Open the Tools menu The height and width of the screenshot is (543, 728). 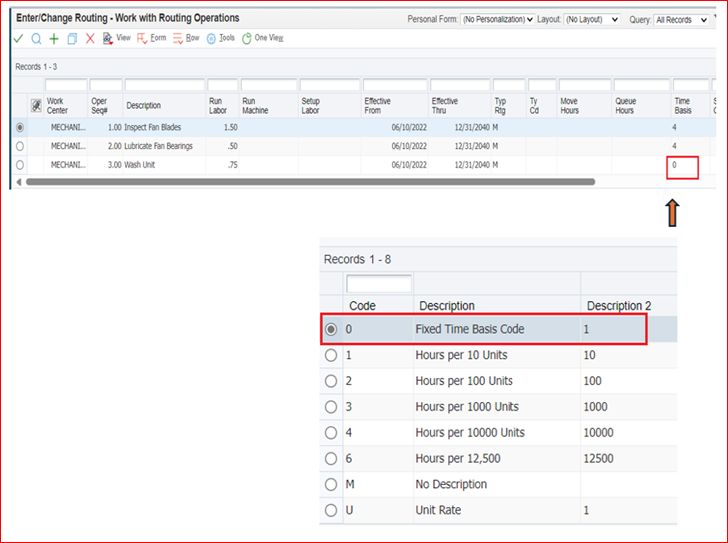221,38
